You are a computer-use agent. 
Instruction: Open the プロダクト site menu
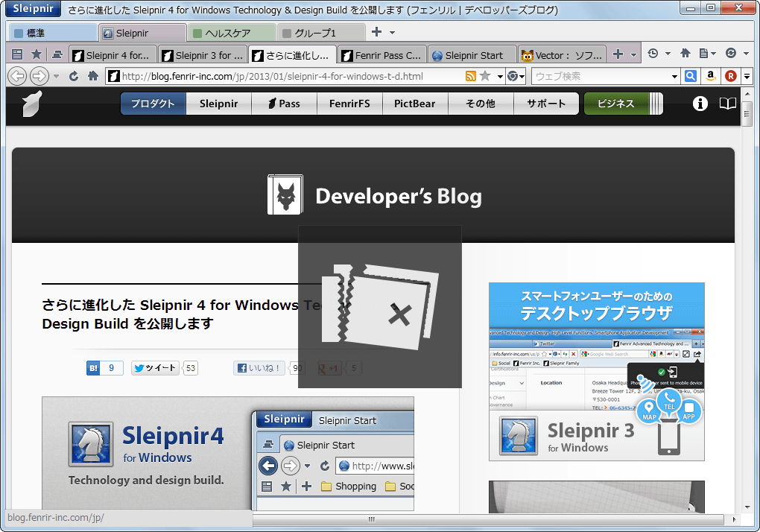pos(153,104)
